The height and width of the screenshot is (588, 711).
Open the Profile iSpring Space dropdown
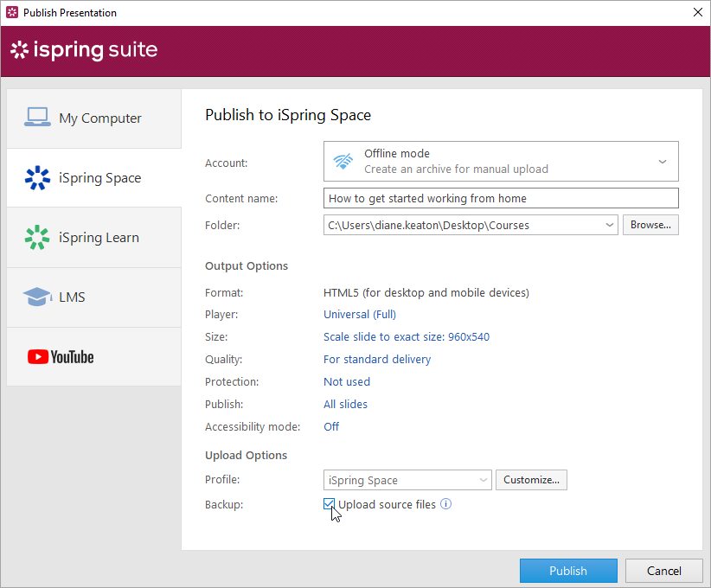coord(483,479)
